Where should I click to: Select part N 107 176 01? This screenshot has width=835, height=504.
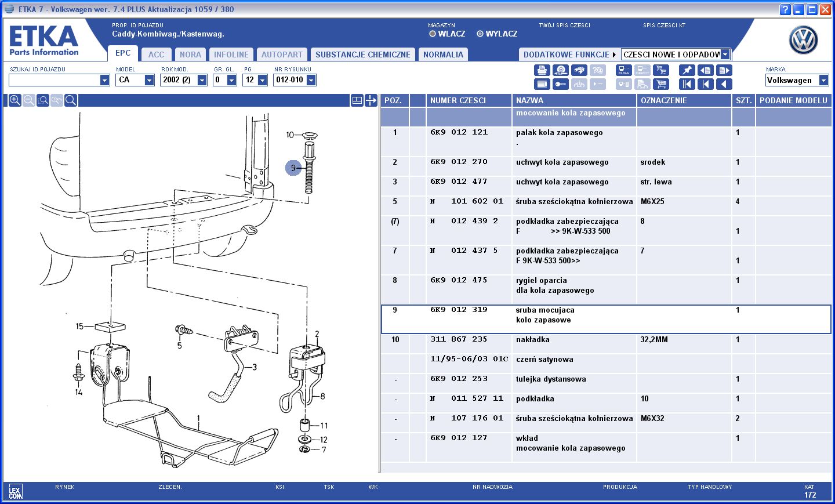click(x=466, y=418)
